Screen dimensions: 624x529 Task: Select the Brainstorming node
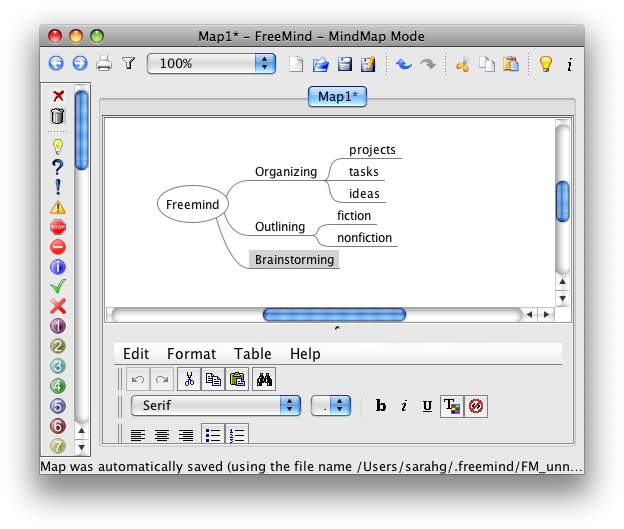point(294,260)
